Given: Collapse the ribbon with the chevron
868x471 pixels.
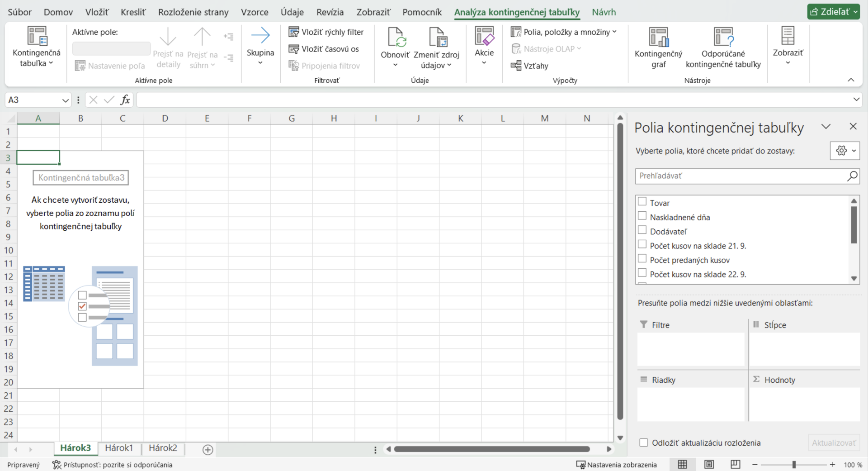Looking at the screenshot, I should 851,80.
